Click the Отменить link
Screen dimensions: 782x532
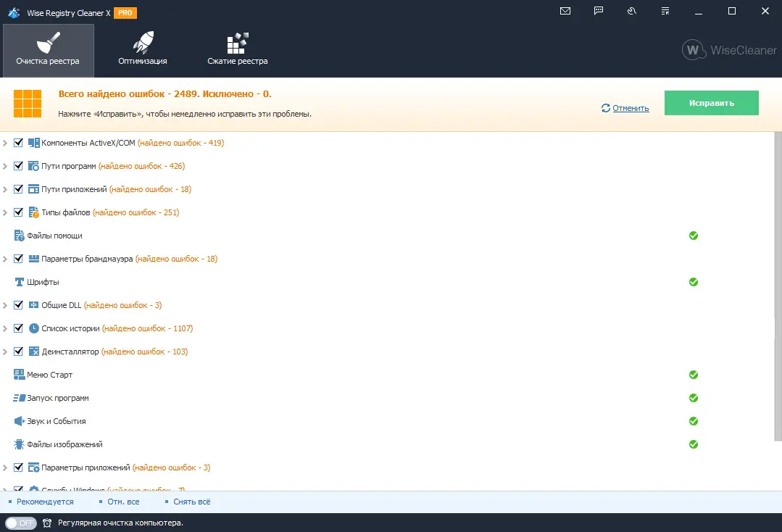pos(631,108)
